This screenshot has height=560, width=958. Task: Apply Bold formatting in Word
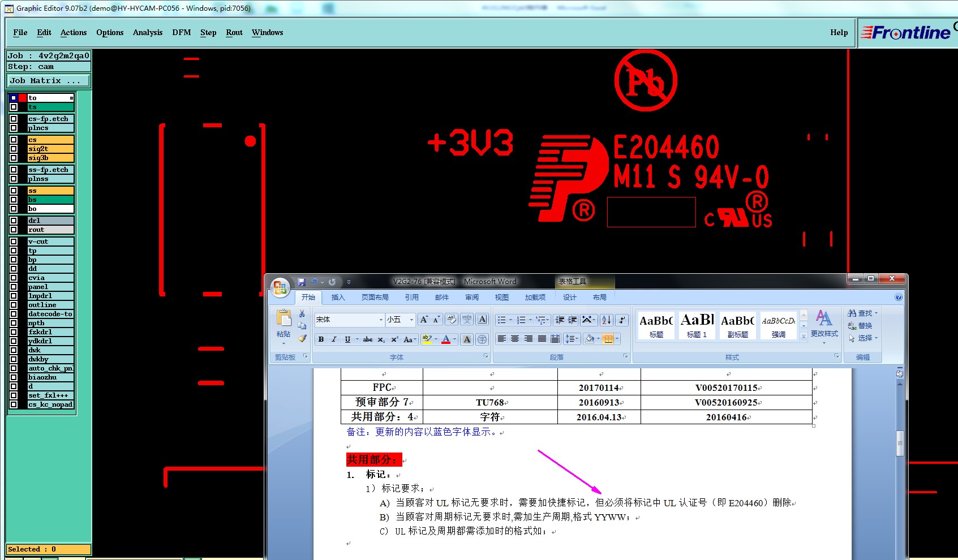pyautogui.click(x=321, y=339)
